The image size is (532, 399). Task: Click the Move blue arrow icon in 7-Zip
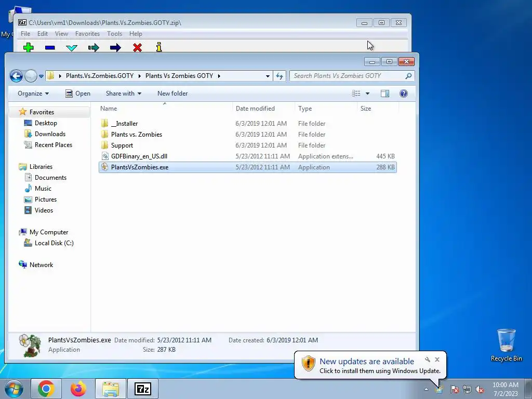pyautogui.click(x=115, y=47)
